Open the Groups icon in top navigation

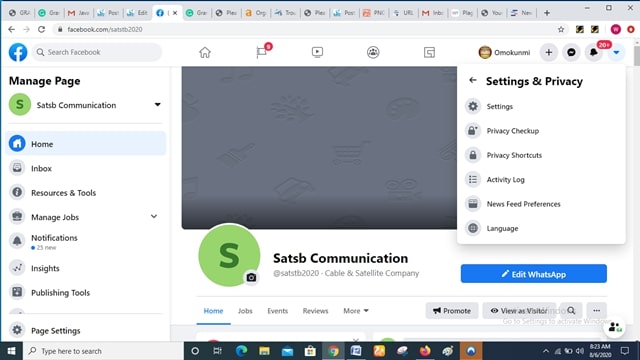click(x=373, y=52)
